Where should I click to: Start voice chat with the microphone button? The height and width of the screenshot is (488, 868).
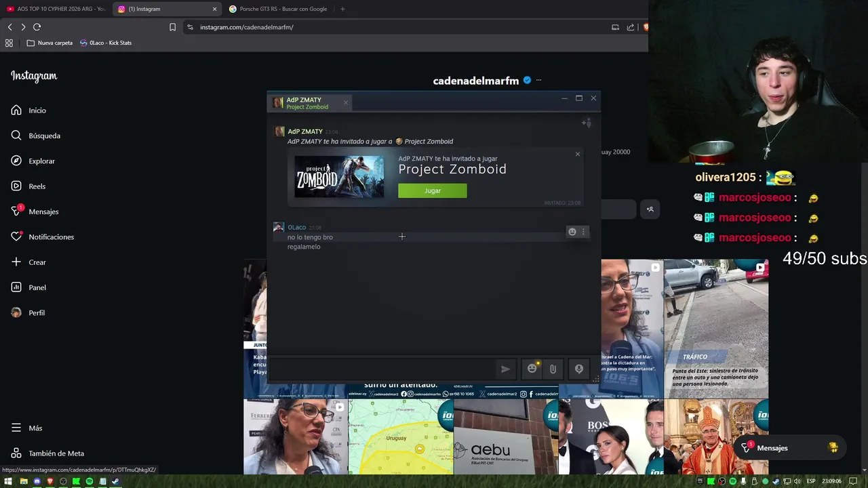[x=579, y=369]
